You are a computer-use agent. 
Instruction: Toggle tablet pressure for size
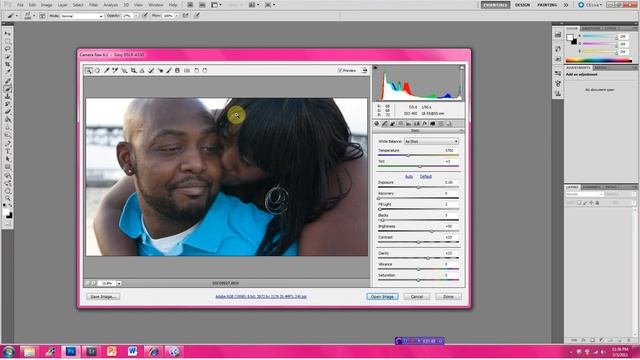click(197, 16)
